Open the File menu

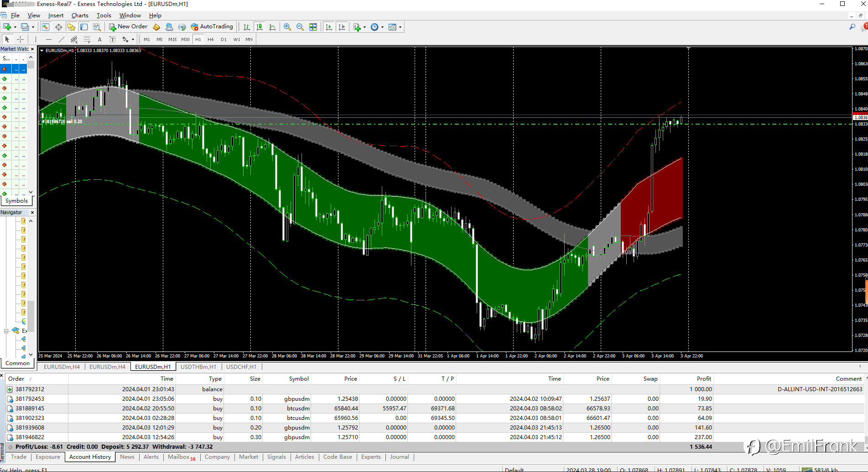point(15,16)
